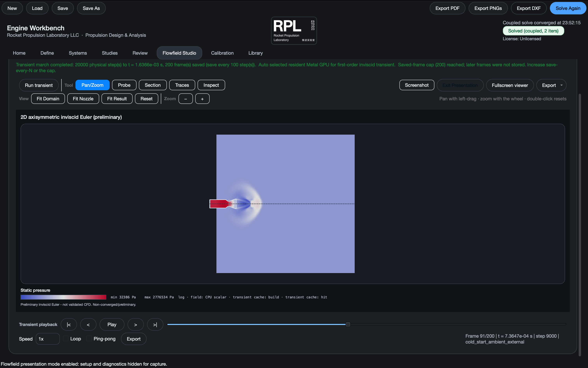588x368 pixels.
Task: Click the Save As button
Action: [x=91, y=8]
